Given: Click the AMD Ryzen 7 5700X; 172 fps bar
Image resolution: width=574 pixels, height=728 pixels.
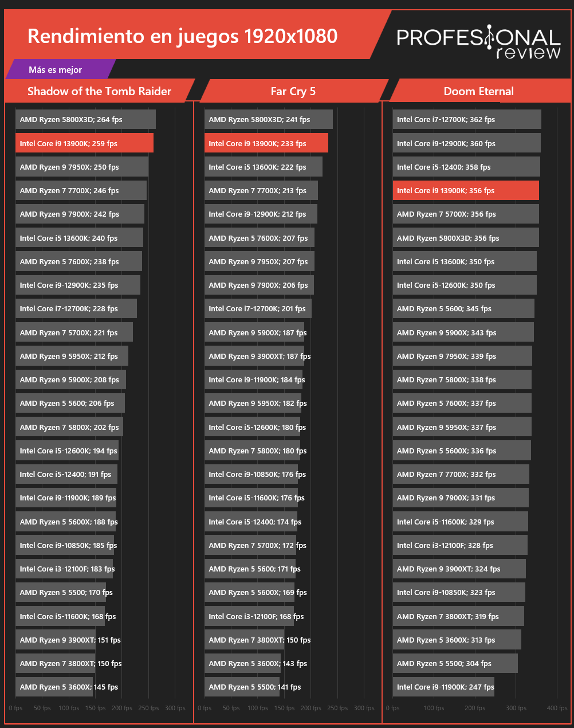Looking at the screenshot, I should coord(250,545).
